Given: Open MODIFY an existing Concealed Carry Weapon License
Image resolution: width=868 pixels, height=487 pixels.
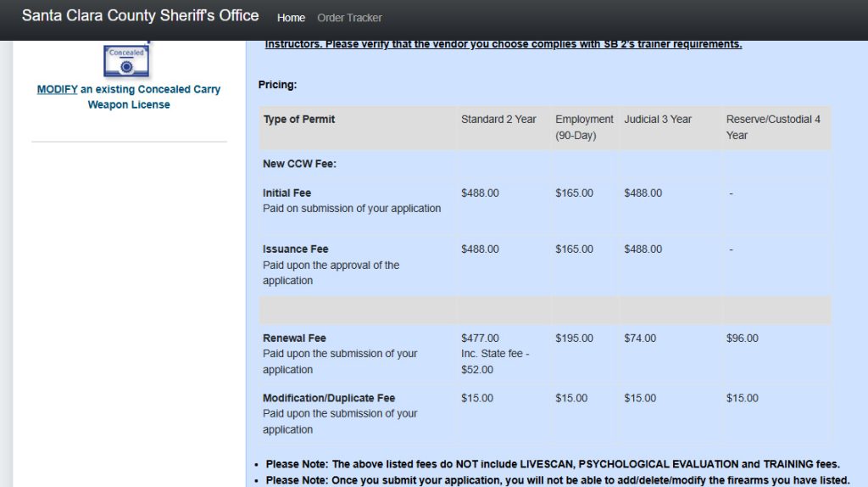Looking at the screenshot, I should click(x=129, y=97).
